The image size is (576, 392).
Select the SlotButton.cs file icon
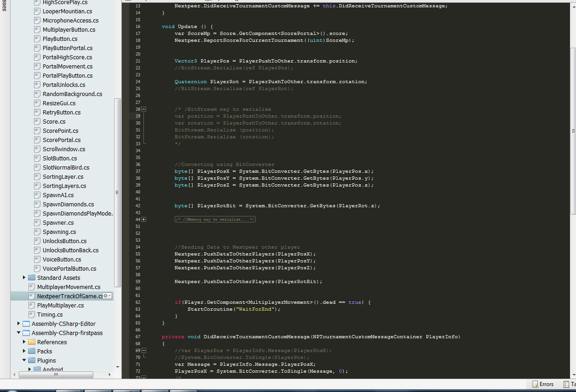pos(37,159)
